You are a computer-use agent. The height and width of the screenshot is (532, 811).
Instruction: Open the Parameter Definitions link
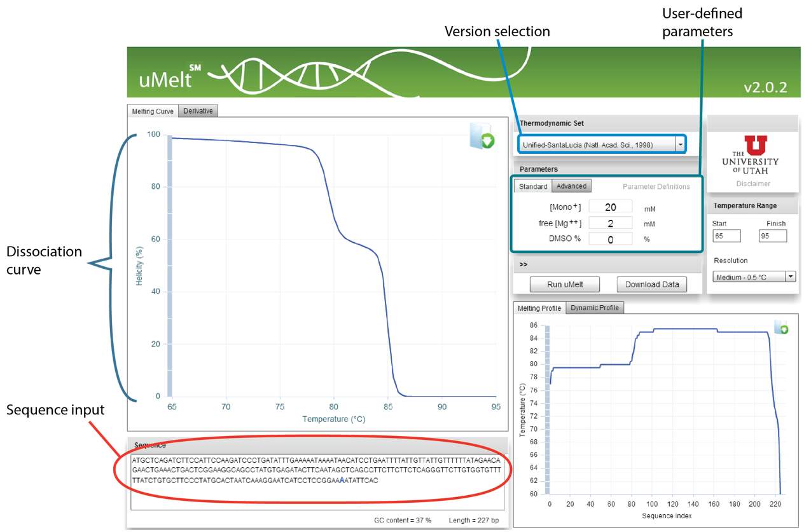pos(656,187)
